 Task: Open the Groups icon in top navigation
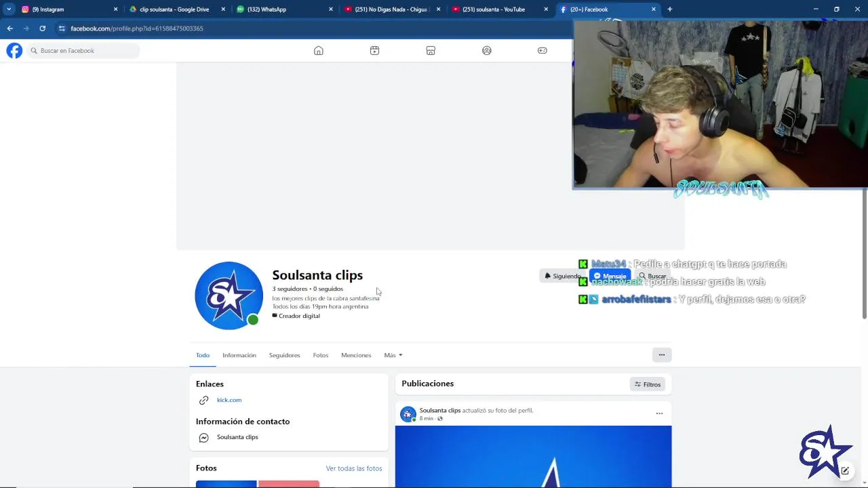click(487, 51)
